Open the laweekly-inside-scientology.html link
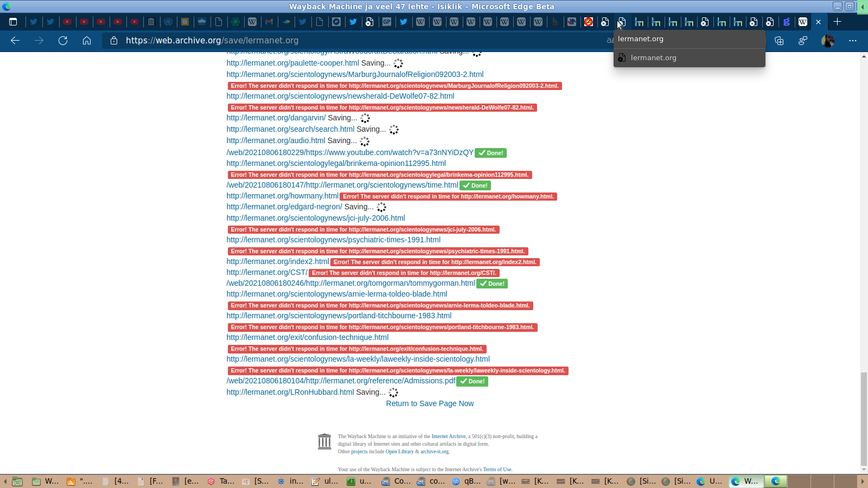 358,359
